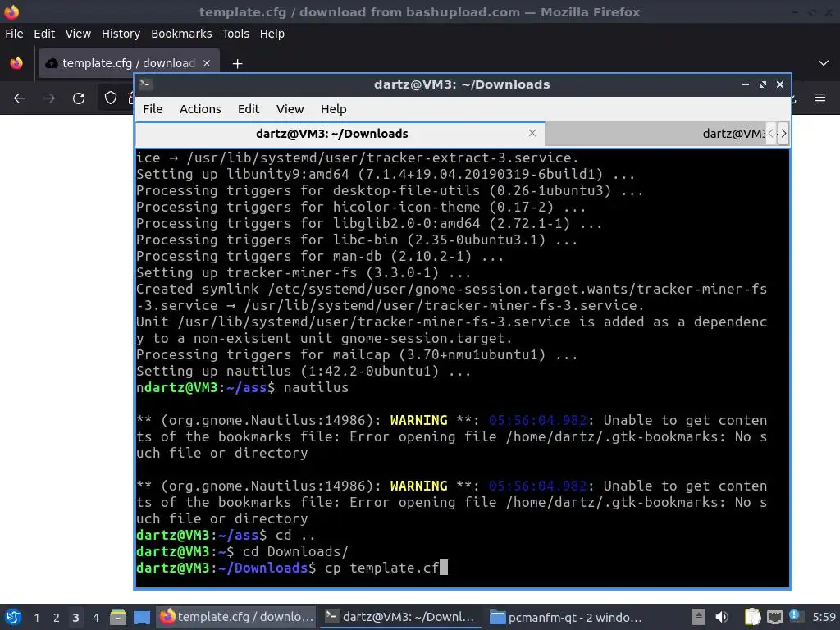Open Firefox View pinned icon
840x630 pixels.
pos(16,63)
